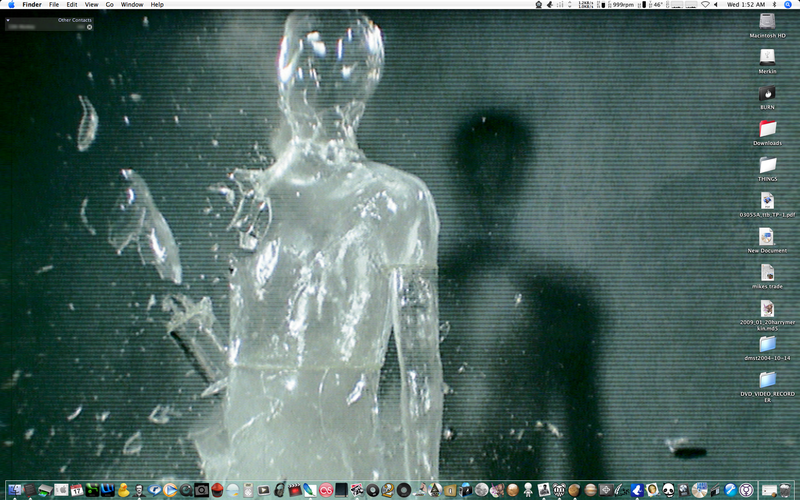Click the Wed 1:52 AM clock
The width and height of the screenshot is (800, 500).
click(x=746, y=5)
